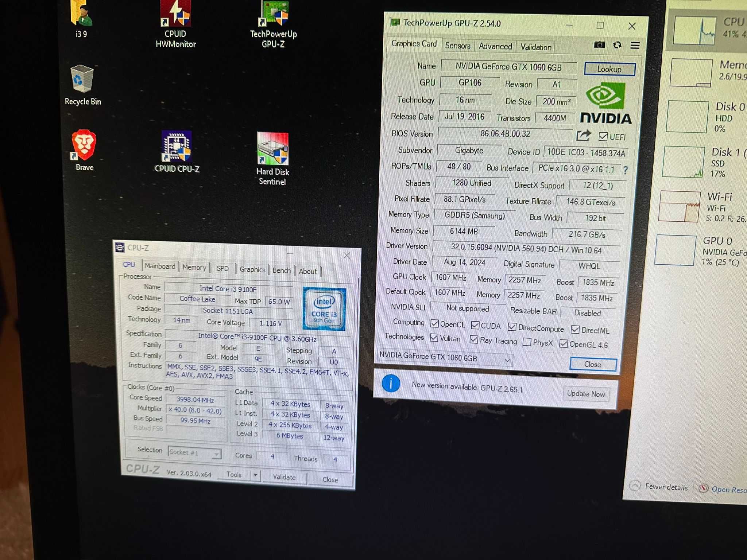
Task: Expand the CPU-Z Tools dropdown arrow
Action: (255, 475)
